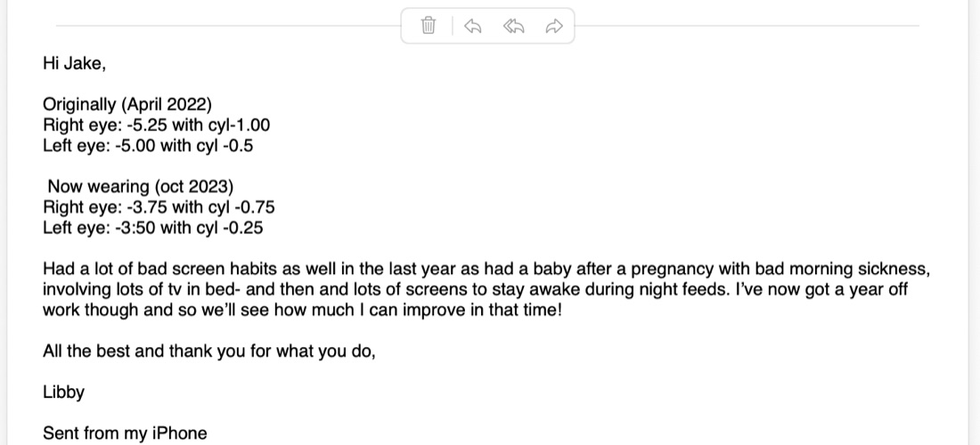This screenshot has width=980, height=445.
Task: Click the 'Originally (April 2022)' heading text
Action: pos(127,104)
